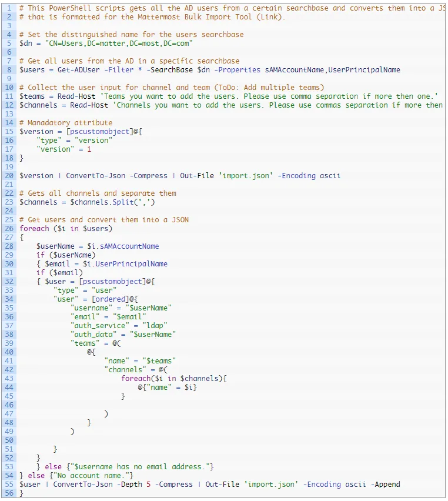Screen dimensions: 448x501
Task: Select line number 56 in the gutter
Action: tap(9, 493)
